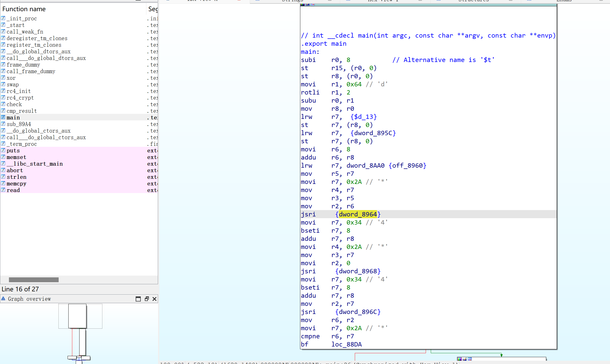Click node color icon on lower graph block
The image size is (610, 364).
pos(459,359)
